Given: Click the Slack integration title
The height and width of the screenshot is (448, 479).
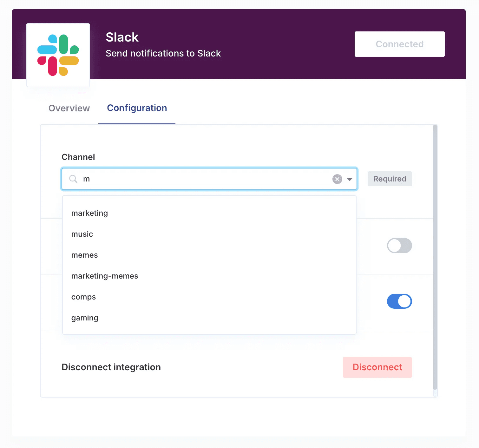Looking at the screenshot, I should click(x=122, y=37).
